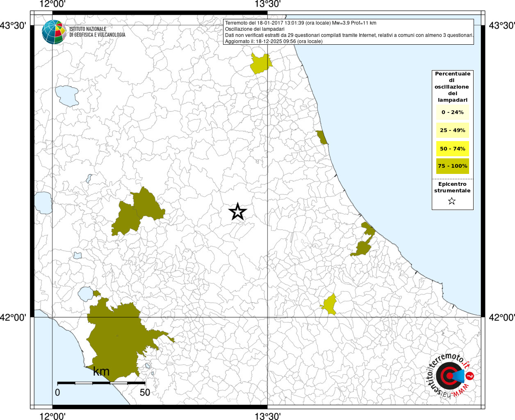Click the earthquake title line with Mw=3.9
This screenshot has width=515, height=420.
tap(301, 23)
